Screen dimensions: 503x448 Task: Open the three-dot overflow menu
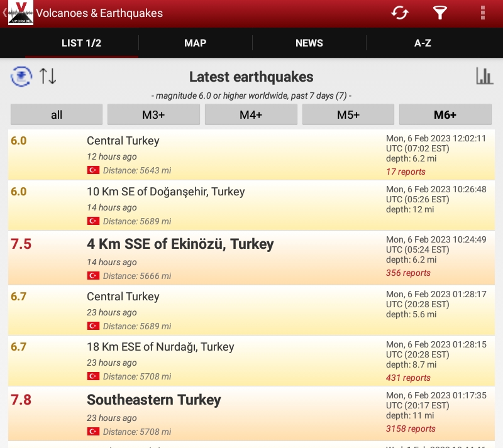[x=483, y=13]
